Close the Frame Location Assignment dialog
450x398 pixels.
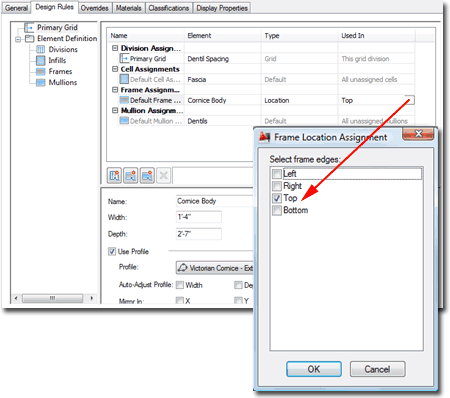[418, 134]
